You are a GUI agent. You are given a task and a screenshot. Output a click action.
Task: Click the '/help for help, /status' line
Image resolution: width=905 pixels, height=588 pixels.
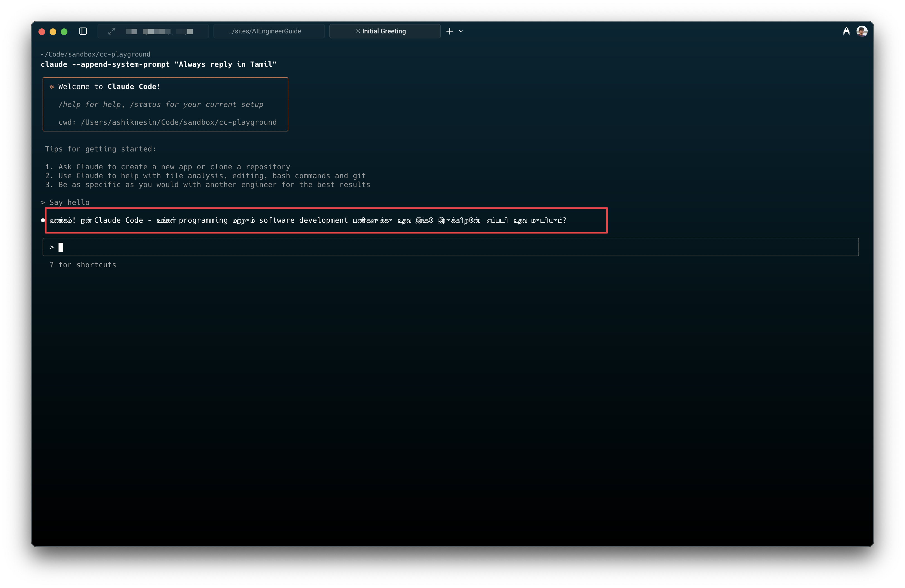click(161, 104)
